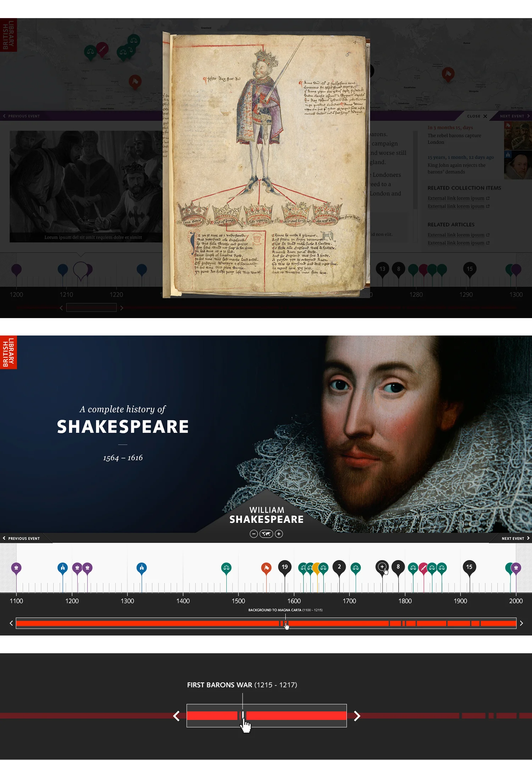Click topmost teal scales map pin
The height and width of the screenshot is (760, 532).
[x=134, y=40]
